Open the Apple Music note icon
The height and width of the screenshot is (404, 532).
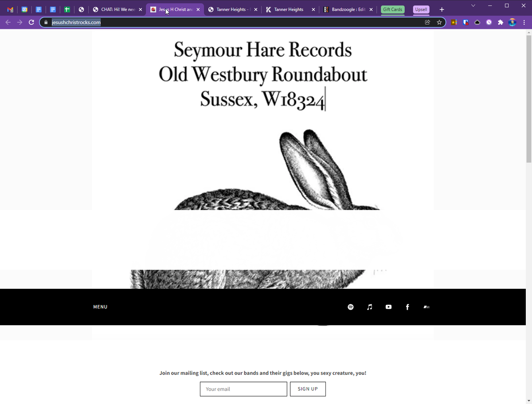[370, 307]
